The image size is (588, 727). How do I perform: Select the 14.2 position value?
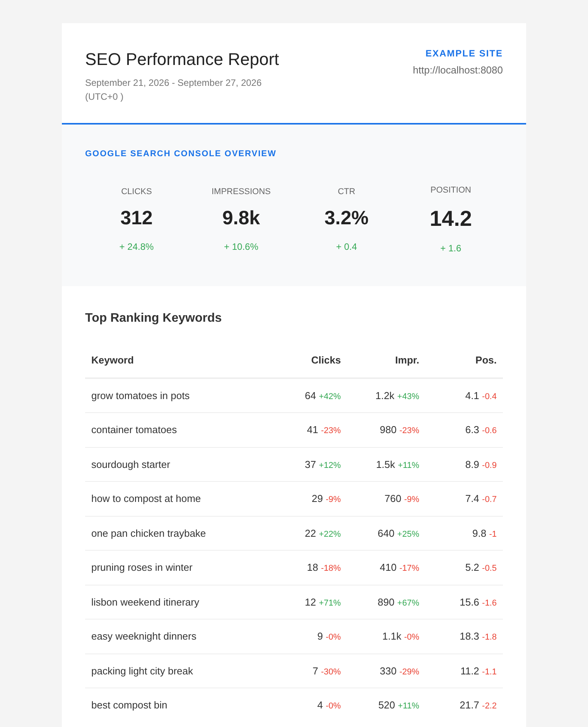[451, 218]
